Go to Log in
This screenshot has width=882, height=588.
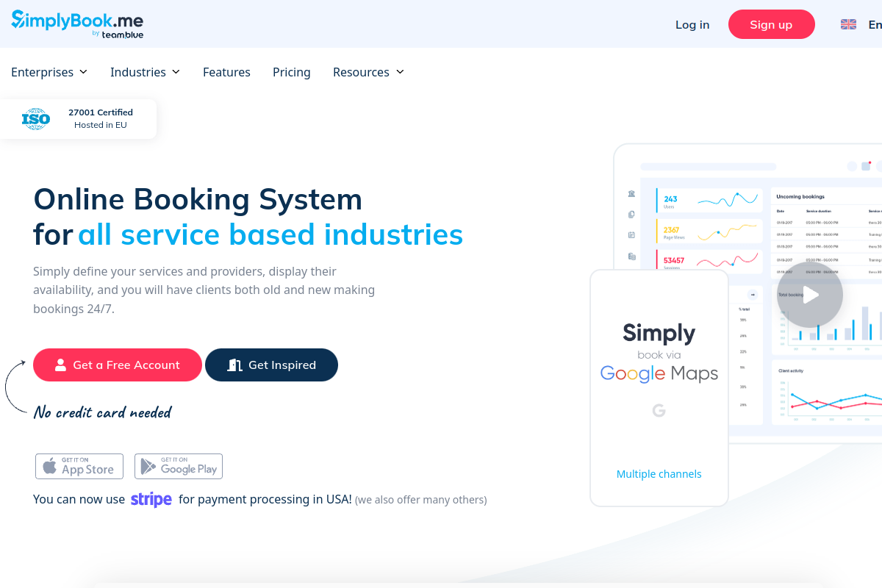pyautogui.click(x=692, y=24)
